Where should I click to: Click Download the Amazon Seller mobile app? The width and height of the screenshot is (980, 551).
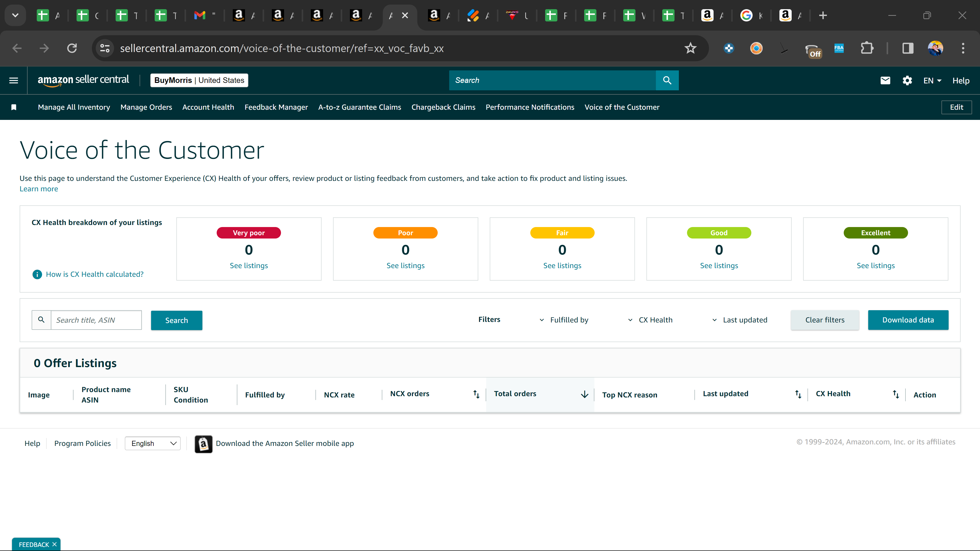click(285, 443)
